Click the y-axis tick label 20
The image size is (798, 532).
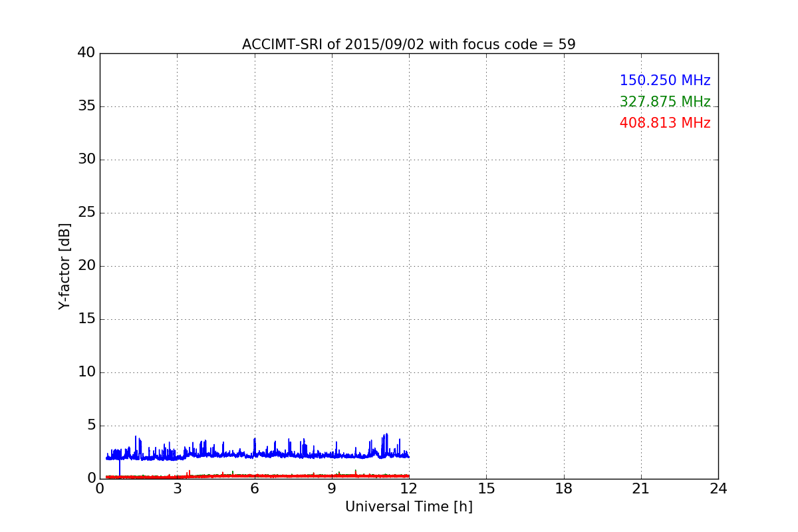coord(86,265)
